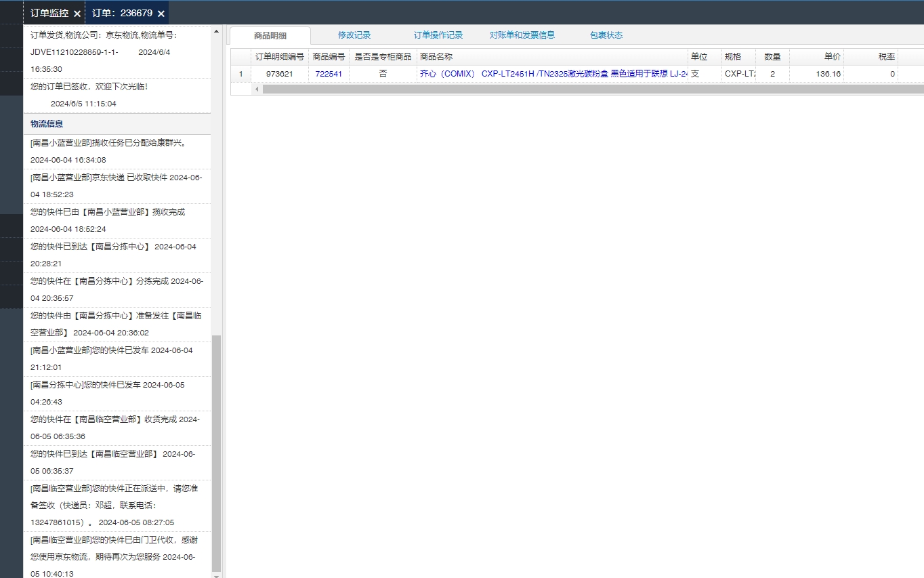Select the unit price cell 136.16
Image resolution: width=924 pixels, height=578 pixels.
pyautogui.click(x=816, y=74)
